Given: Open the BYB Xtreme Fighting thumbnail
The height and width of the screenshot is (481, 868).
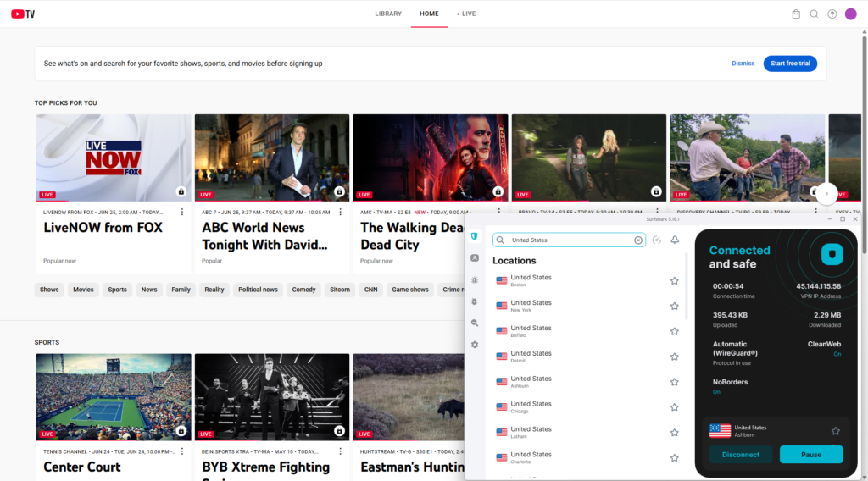Looking at the screenshot, I should (x=272, y=397).
